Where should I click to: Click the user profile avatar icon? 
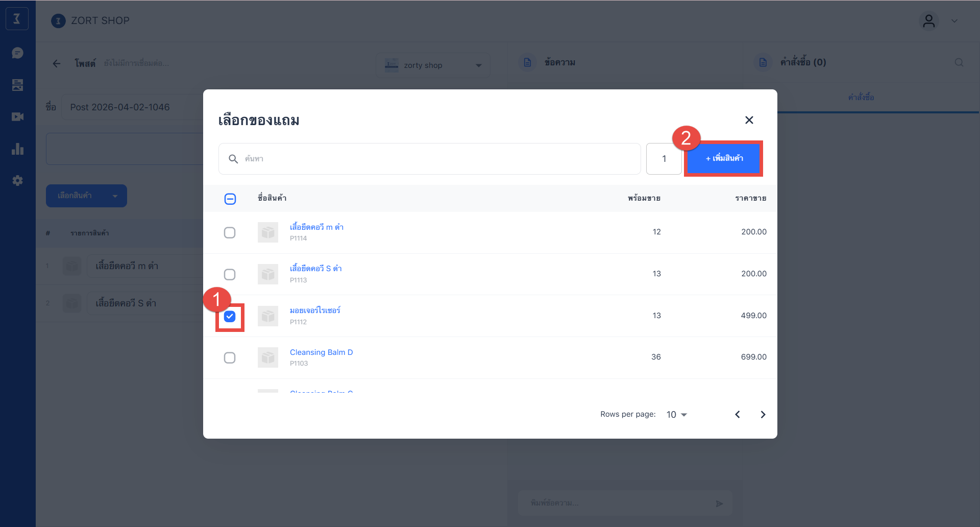coord(928,21)
